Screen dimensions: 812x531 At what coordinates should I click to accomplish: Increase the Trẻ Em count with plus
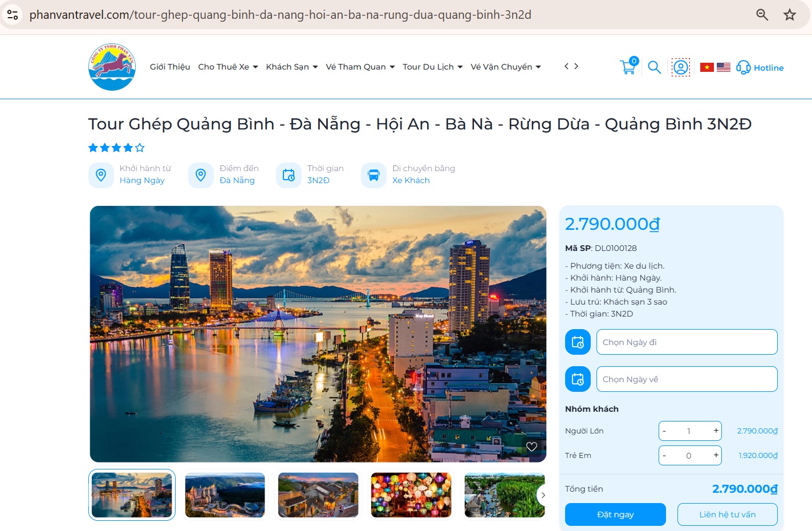[716, 455]
